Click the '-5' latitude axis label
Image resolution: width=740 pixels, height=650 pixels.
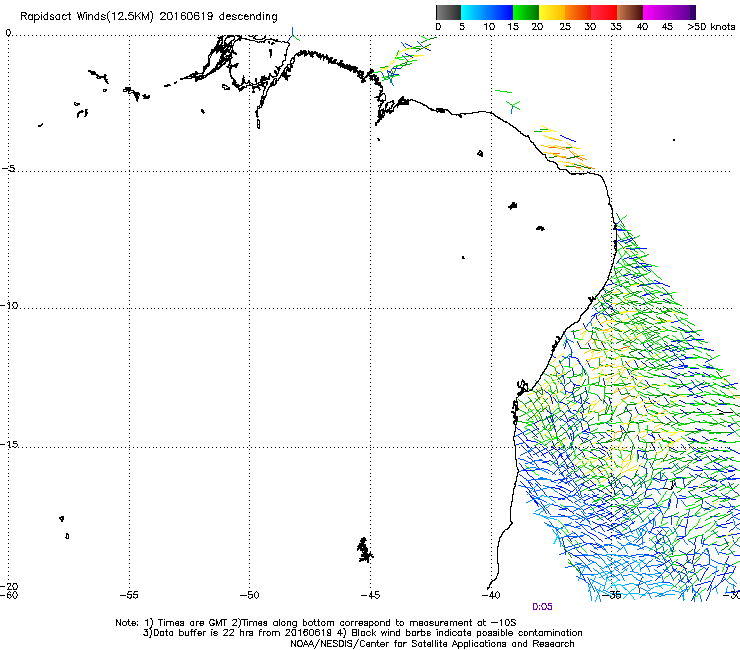[x=8, y=168]
